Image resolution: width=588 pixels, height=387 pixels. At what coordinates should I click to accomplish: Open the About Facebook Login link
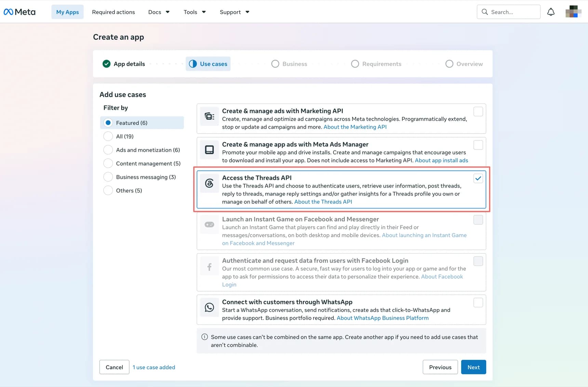[442, 277]
